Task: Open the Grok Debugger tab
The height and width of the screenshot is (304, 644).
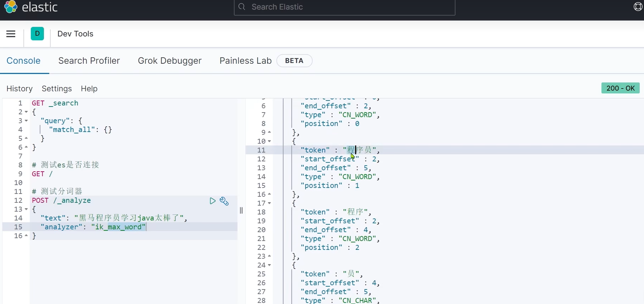Action: (170, 61)
